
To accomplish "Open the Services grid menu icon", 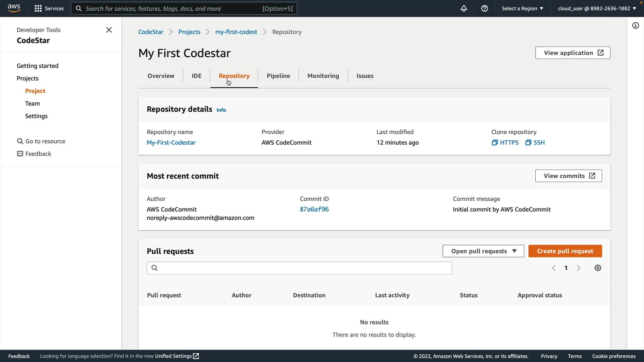I will [x=38, y=8].
